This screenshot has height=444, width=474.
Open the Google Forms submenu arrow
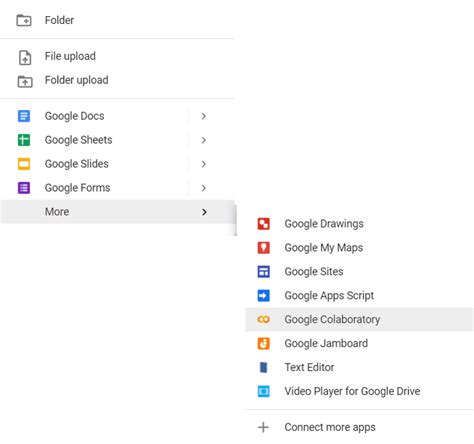point(204,188)
